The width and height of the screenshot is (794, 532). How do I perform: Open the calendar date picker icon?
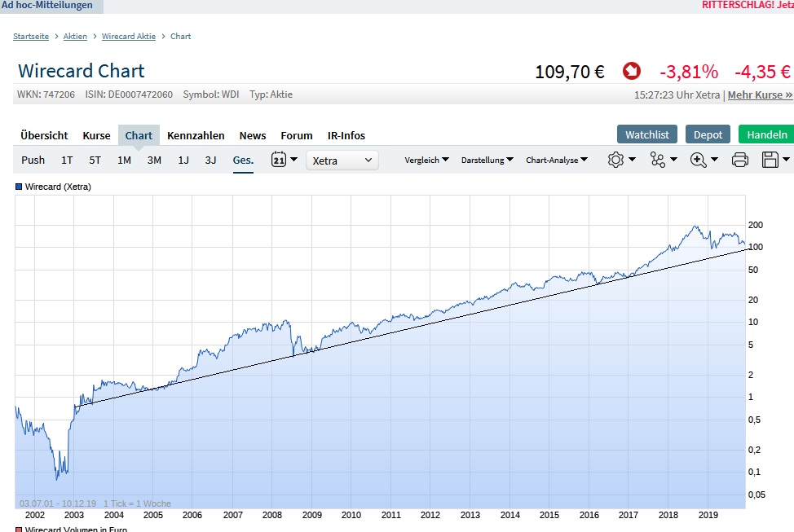tap(279, 160)
